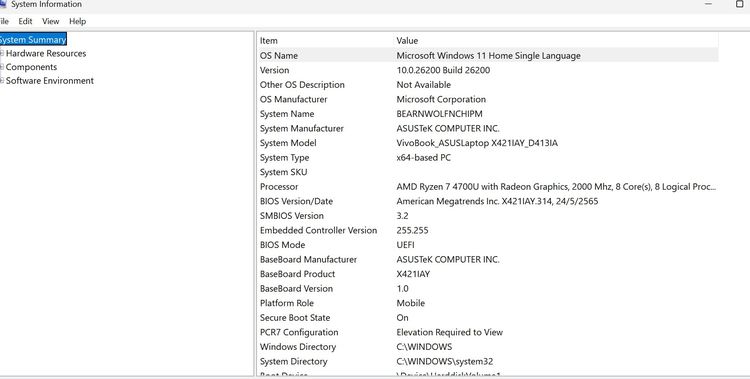
Task: Click the C:\WINDOWS value
Action: 424,347
